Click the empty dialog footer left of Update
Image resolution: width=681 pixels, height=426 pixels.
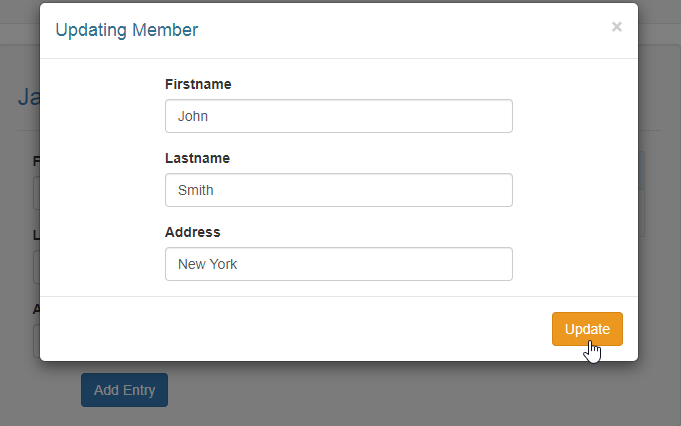300,329
